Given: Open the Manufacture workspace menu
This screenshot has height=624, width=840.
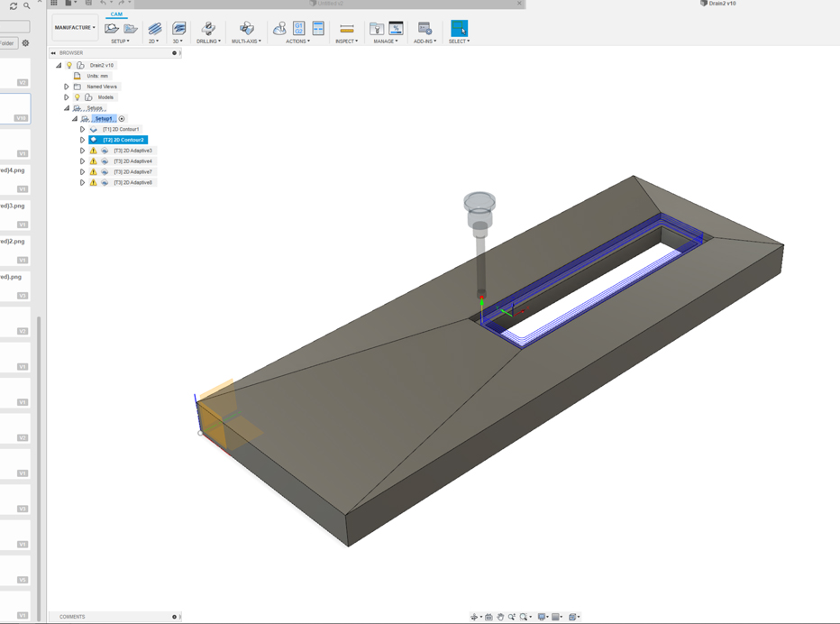Looking at the screenshot, I should (72, 27).
